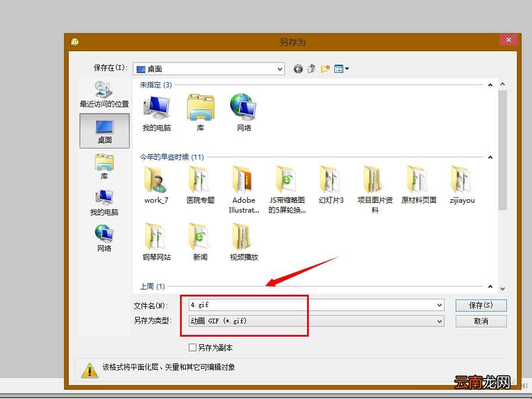This screenshot has width=532, height=399.
Task: Select 桌面 in the sidebar
Action: point(104,131)
